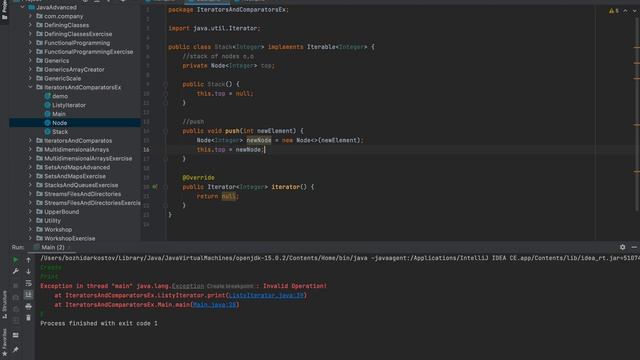Expand the Workshop package

pyautogui.click(x=30, y=229)
